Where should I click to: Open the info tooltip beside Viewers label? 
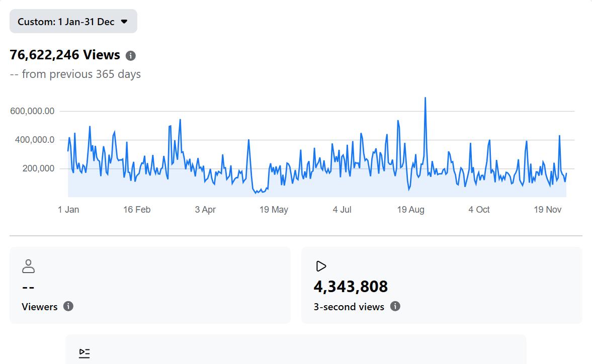tap(68, 306)
